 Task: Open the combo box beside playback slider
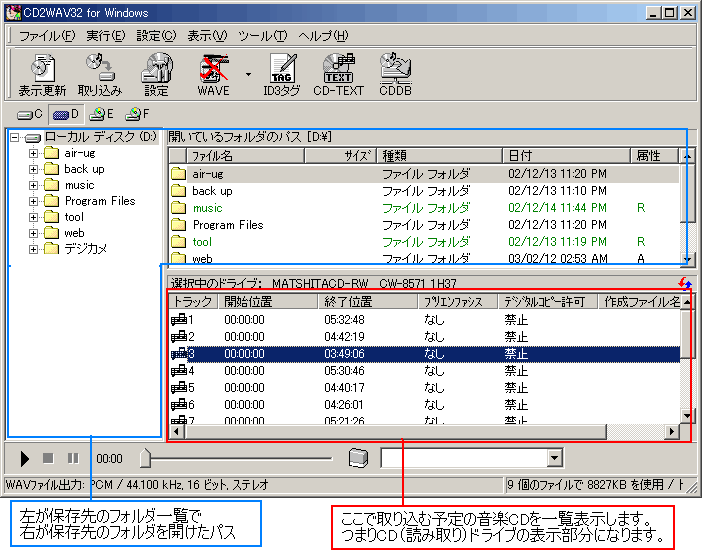(555, 458)
